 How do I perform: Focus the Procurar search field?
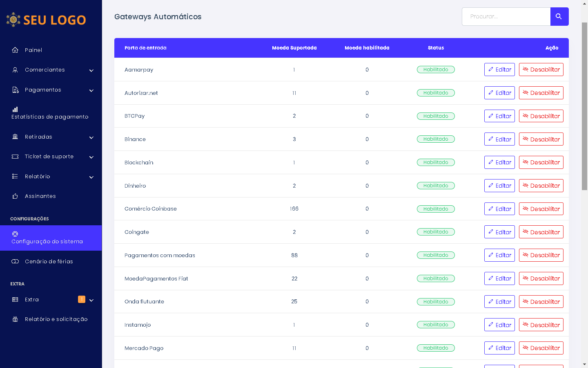coord(506,16)
